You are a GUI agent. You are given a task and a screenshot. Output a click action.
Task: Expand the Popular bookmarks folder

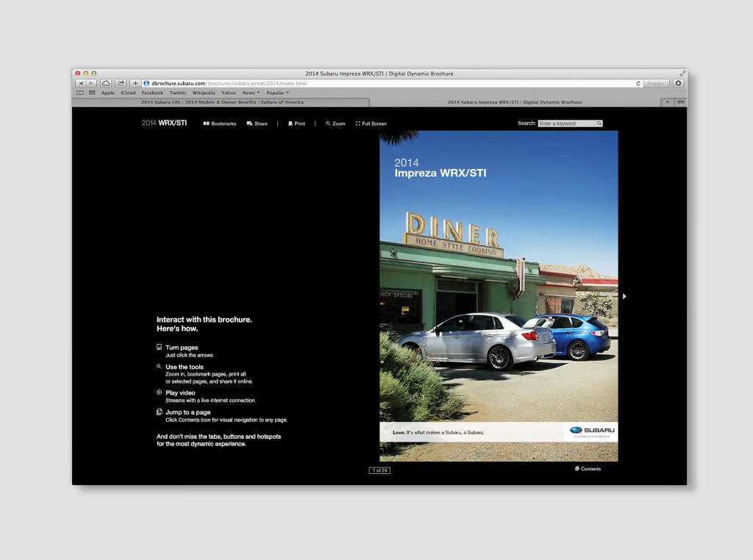pyautogui.click(x=277, y=93)
